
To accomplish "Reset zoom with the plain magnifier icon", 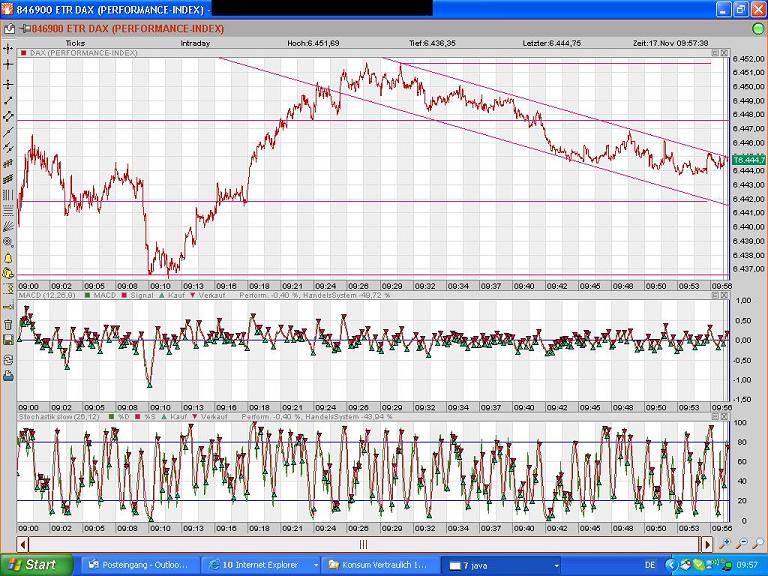I will pos(759,543).
